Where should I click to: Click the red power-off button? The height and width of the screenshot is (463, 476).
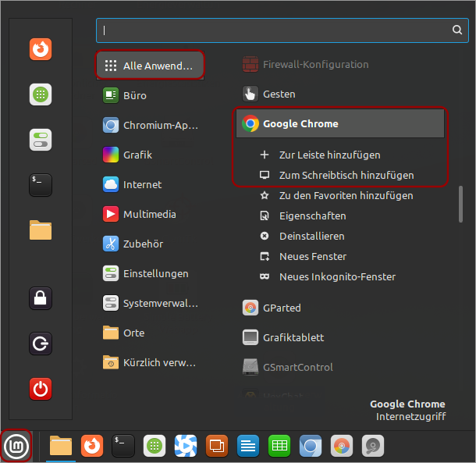tap(41, 389)
